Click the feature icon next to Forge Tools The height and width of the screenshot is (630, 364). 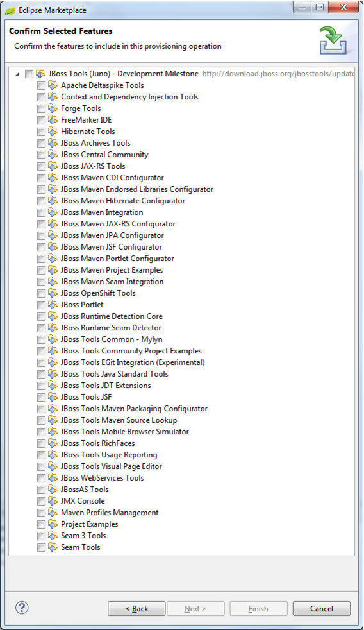click(x=53, y=108)
